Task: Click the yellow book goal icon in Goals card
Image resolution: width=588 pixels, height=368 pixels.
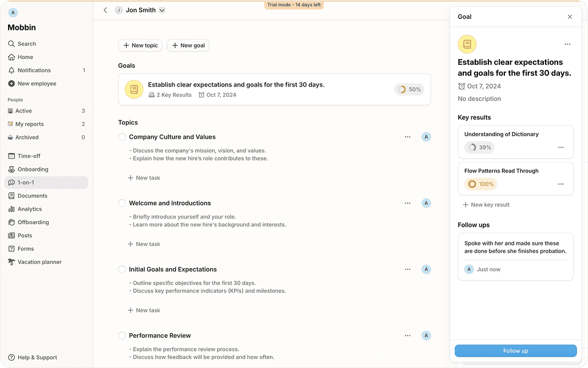Action: point(134,89)
